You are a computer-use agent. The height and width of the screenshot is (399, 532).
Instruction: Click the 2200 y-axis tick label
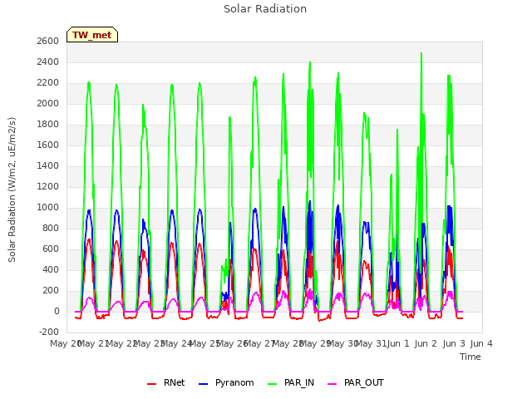(48, 83)
